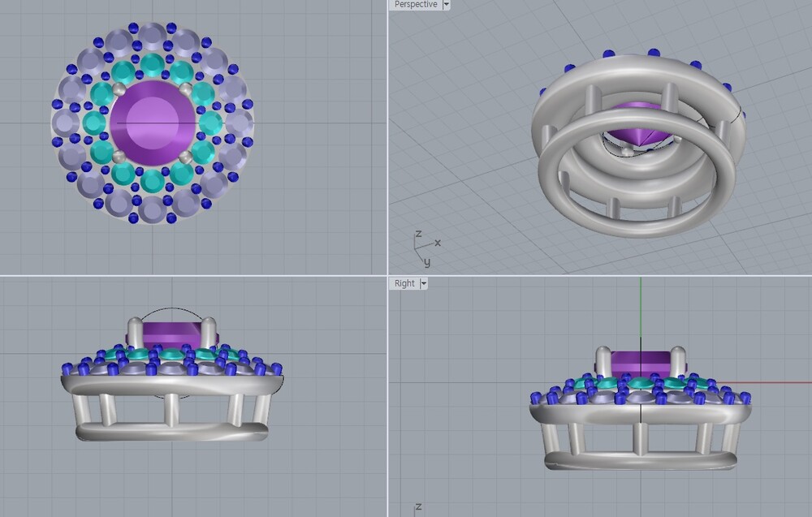Click the Right viewport title label

(404, 283)
